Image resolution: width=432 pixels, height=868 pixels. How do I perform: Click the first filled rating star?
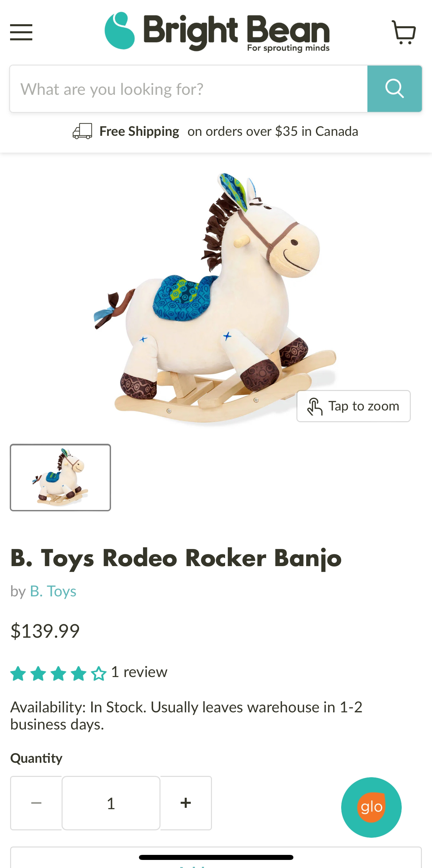coord(18,674)
